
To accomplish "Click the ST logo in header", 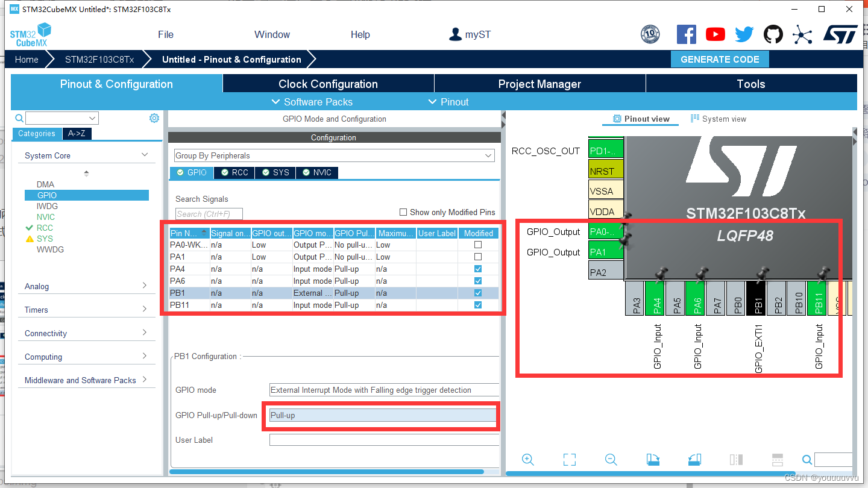I will [840, 34].
